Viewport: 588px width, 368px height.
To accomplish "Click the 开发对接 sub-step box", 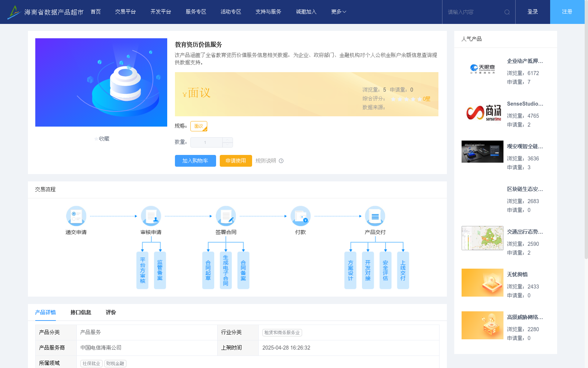I will [368, 270].
